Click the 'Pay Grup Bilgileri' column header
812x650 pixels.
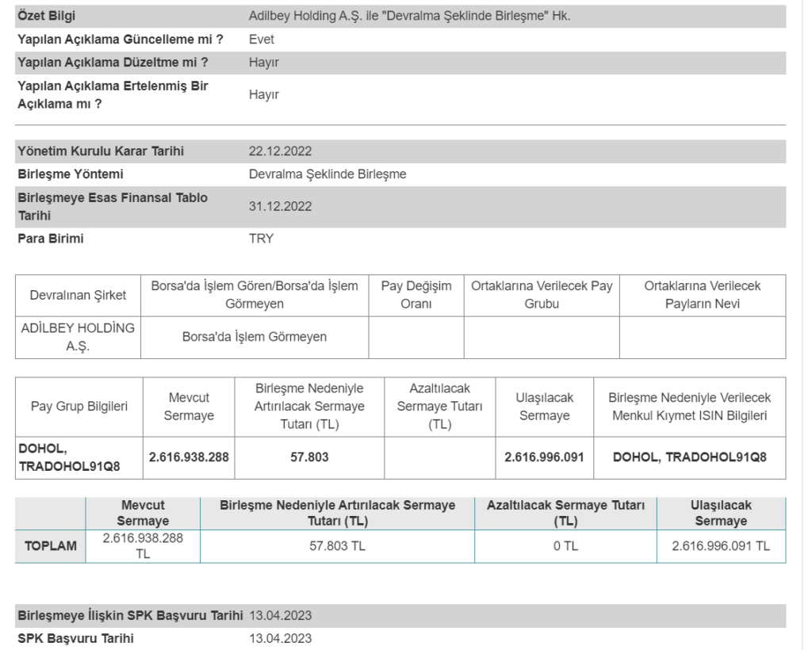click(x=79, y=407)
